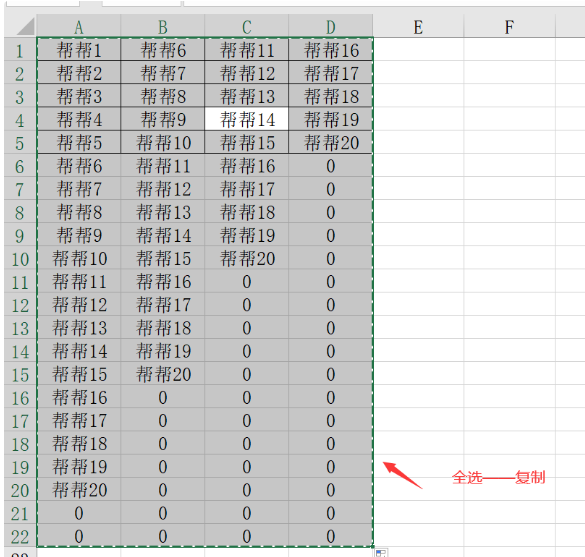Select row 22 header
This screenshot has height=557, width=585.
(x=20, y=536)
